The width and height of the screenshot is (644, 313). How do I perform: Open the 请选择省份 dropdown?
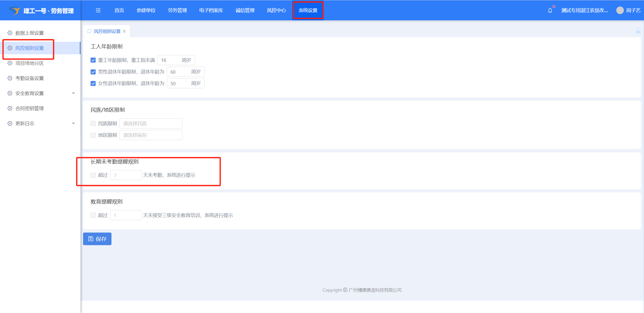pyautogui.click(x=151, y=135)
